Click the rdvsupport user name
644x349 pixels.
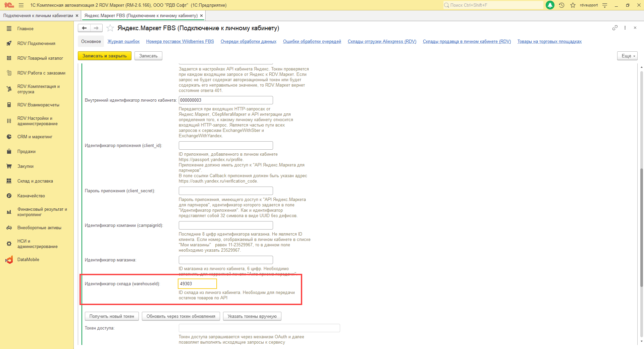tap(589, 5)
